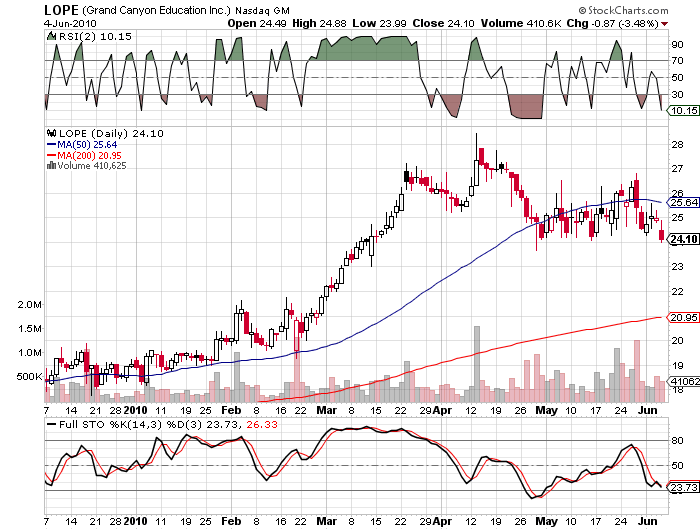Click the last price tag 24.10
Screen dimensions: 700x530
[683, 239]
